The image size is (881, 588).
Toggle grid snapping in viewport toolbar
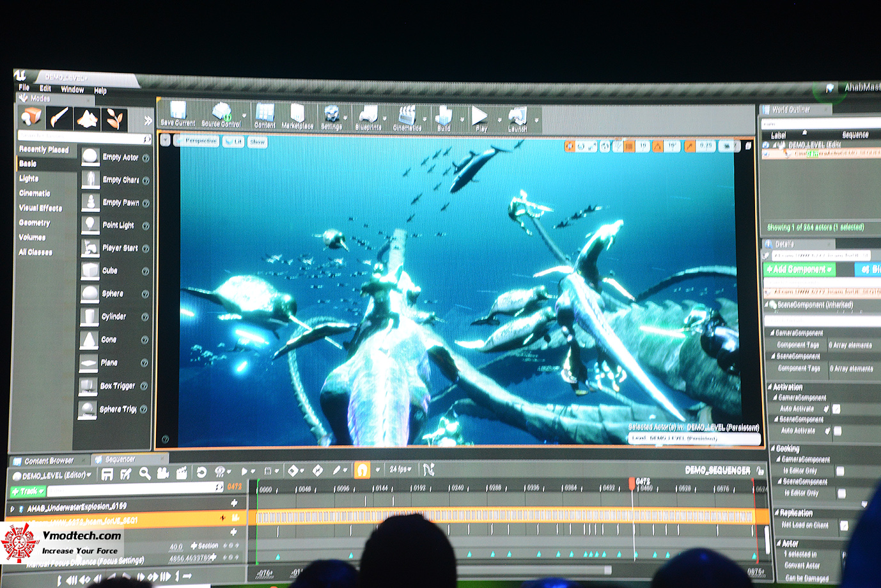point(629,146)
